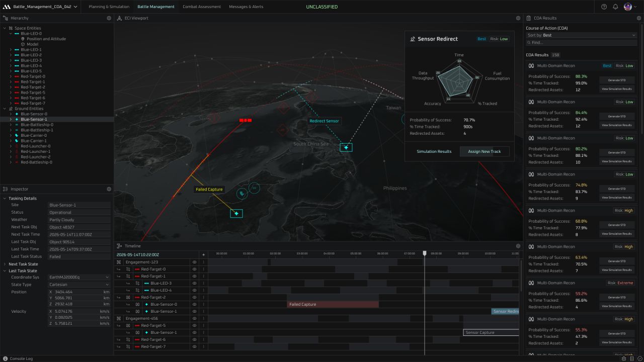Image resolution: width=644 pixels, height=362 pixels.
Task: Click the COA Find search field
Action: (x=581, y=43)
